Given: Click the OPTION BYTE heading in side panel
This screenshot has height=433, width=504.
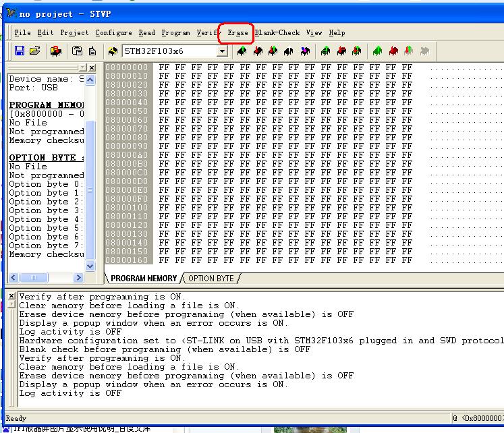Looking at the screenshot, I should pyautogui.click(x=47, y=158).
